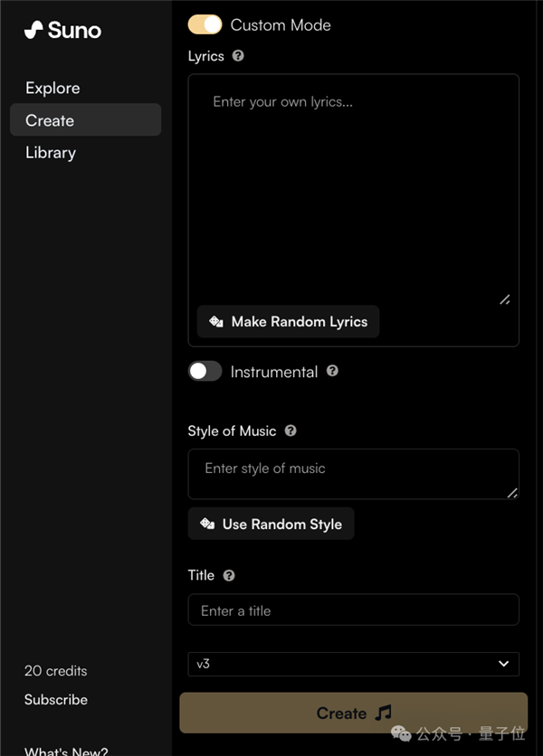Enable the Instrumental toggle
The image size is (543, 756).
coord(205,372)
